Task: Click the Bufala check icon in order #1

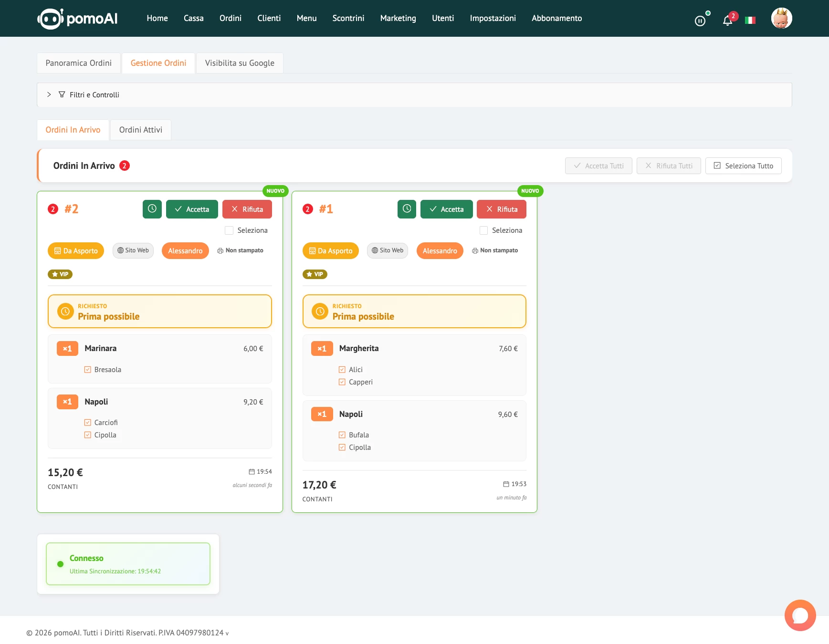Action: tap(342, 435)
